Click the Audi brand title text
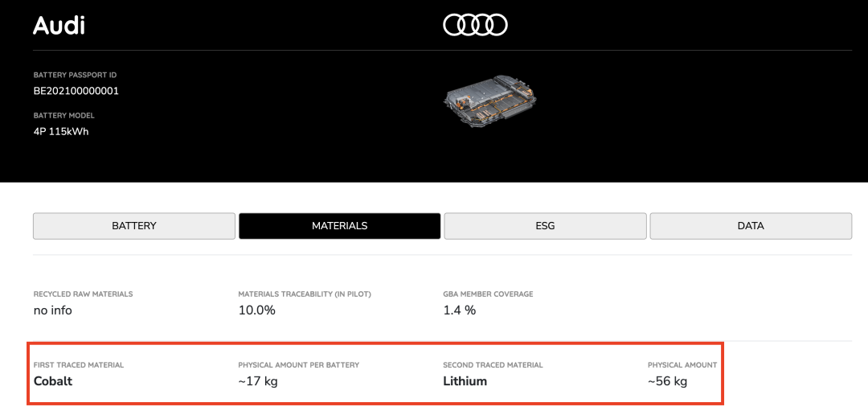Viewport: 868px width, 411px height. (x=59, y=26)
